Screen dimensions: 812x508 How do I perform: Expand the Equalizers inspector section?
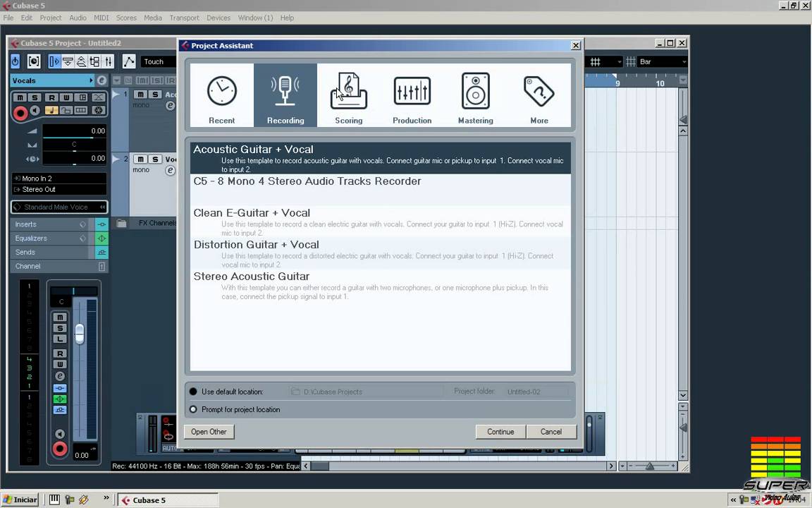pyautogui.click(x=50, y=238)
